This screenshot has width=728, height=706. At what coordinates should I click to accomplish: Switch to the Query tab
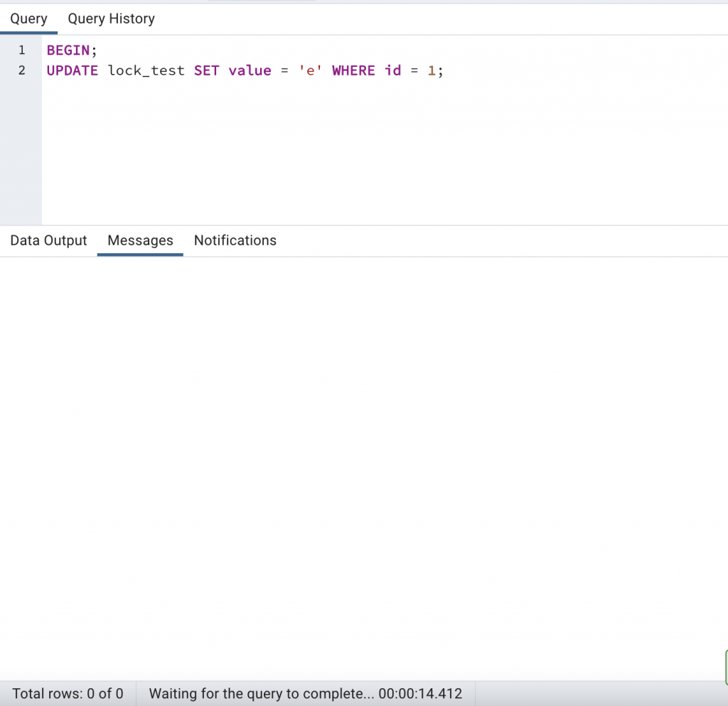tap(28, 19)
